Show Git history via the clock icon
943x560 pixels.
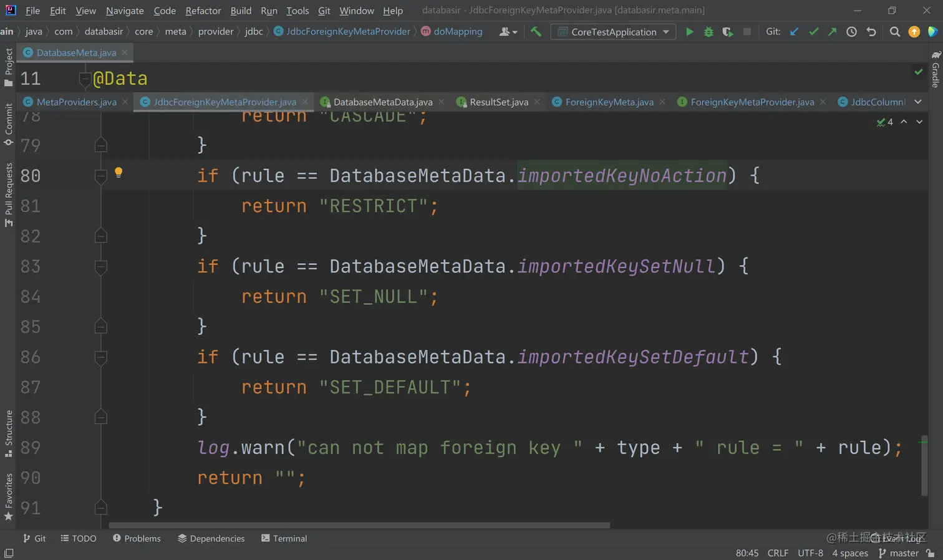pyautogui.click(x=851, y=31)
